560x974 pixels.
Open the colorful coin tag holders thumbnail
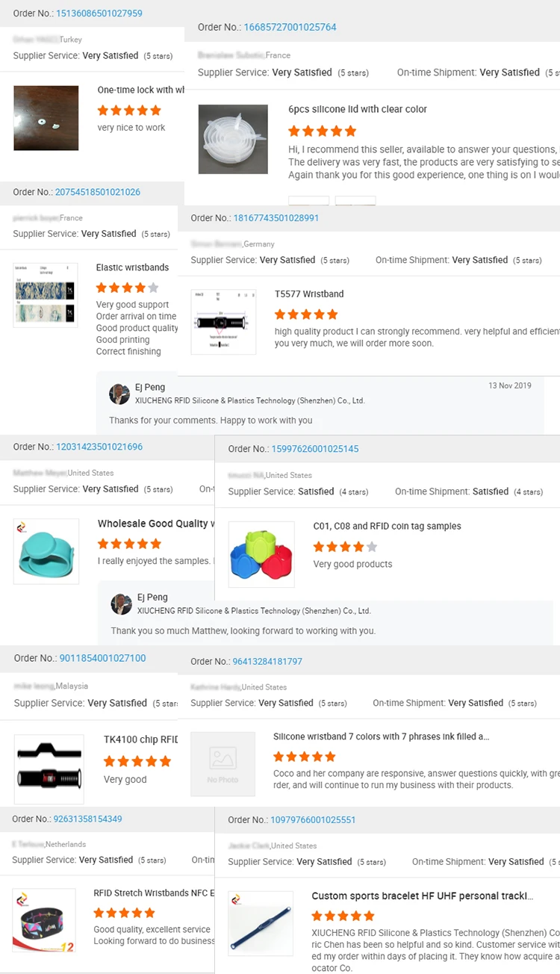click(261, 554)
